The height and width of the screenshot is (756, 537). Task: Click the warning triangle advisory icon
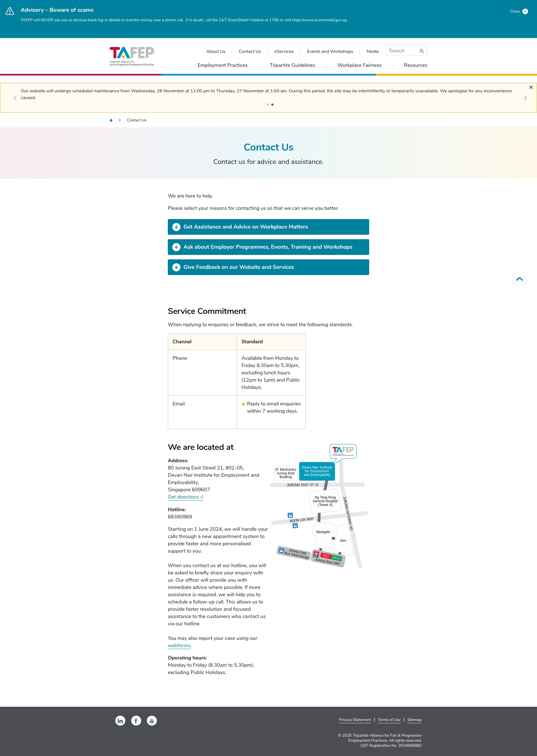10,11
